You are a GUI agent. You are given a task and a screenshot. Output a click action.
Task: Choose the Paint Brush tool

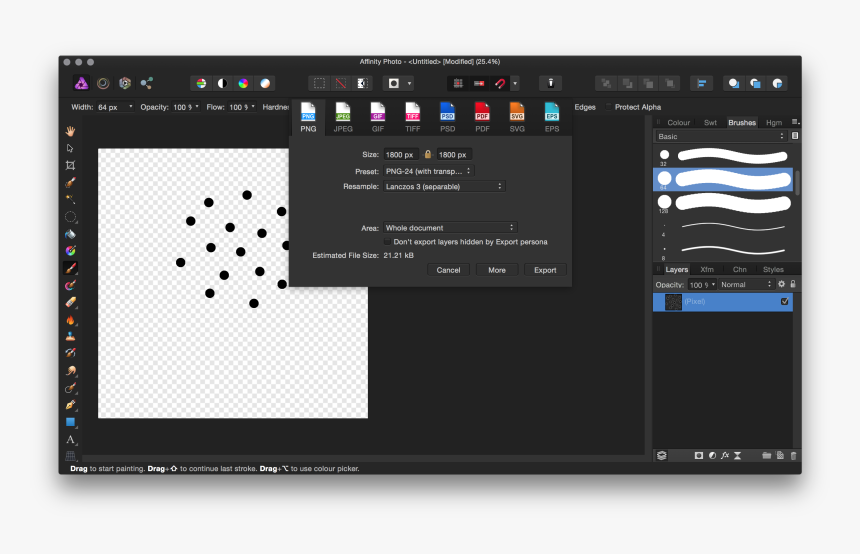71,268
